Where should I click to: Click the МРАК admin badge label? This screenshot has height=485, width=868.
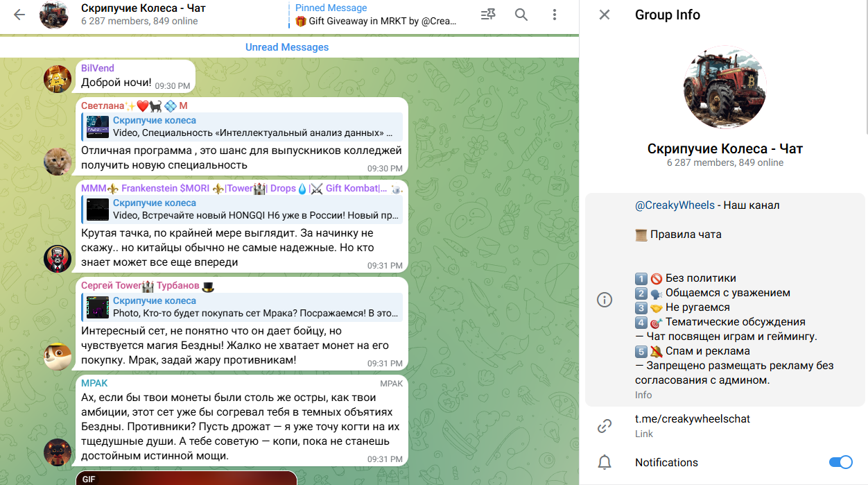(391, 384)
